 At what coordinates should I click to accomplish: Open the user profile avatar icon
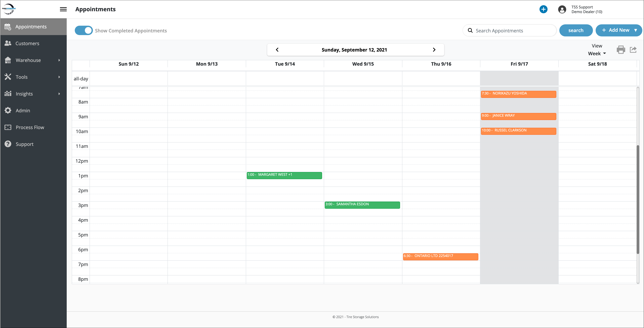562,10
